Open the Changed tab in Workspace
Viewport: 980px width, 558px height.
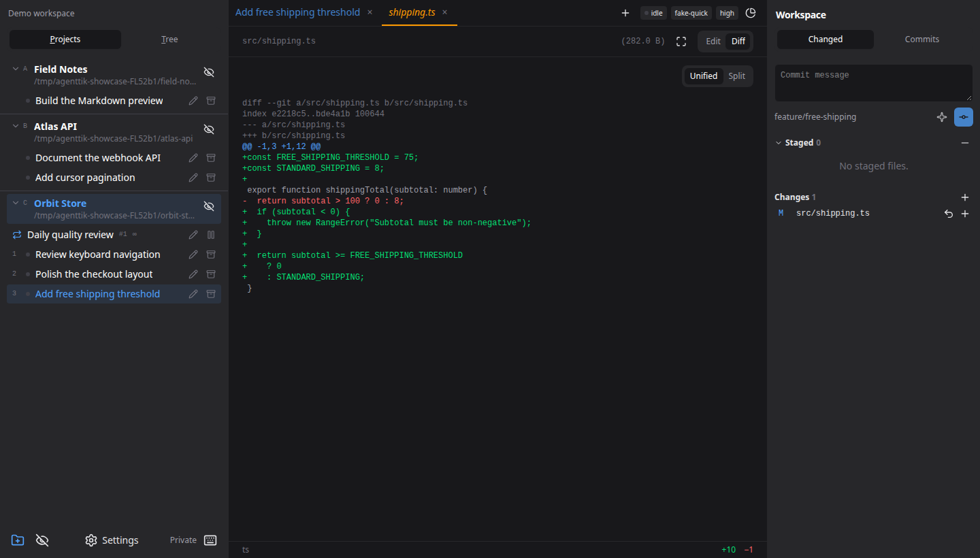(826, 39)
